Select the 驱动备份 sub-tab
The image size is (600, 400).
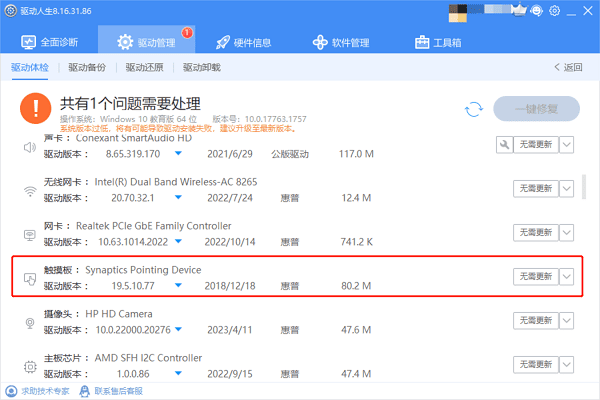click(87, 67)
